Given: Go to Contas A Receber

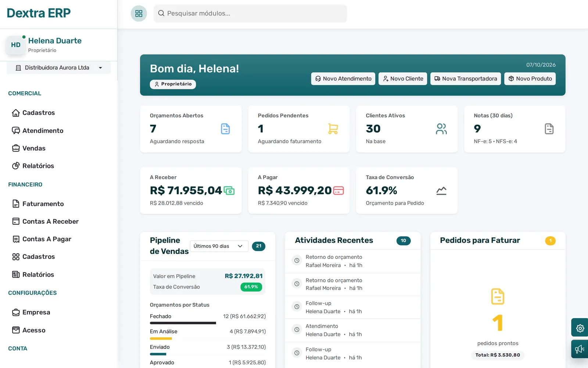Looking at the screenshot, I should pos(46,222).
